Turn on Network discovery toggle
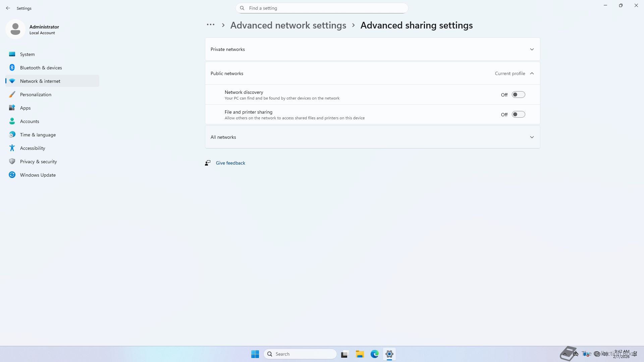The height and width of the screenshot is (362, 644). (x=518, y=95)
